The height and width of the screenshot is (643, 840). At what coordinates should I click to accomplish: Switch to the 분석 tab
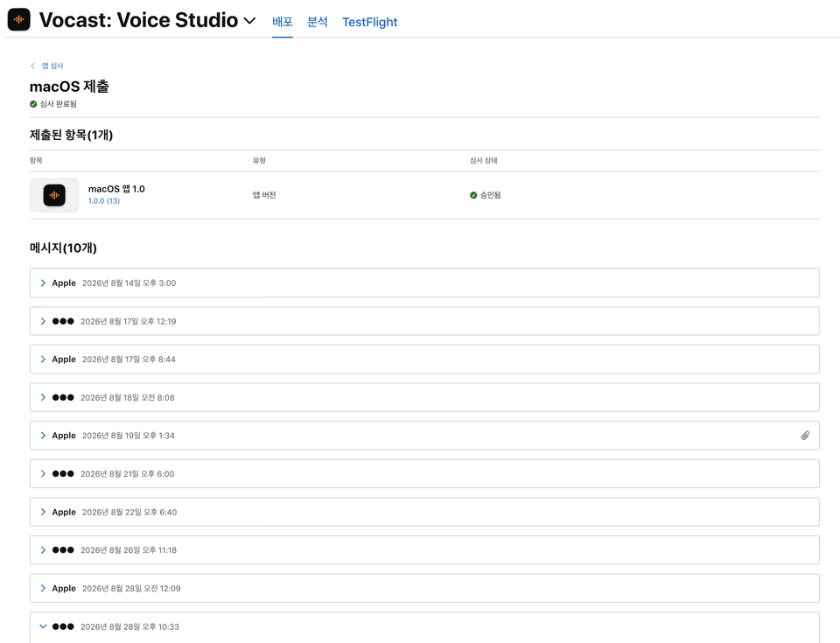[x=317, y=22]
